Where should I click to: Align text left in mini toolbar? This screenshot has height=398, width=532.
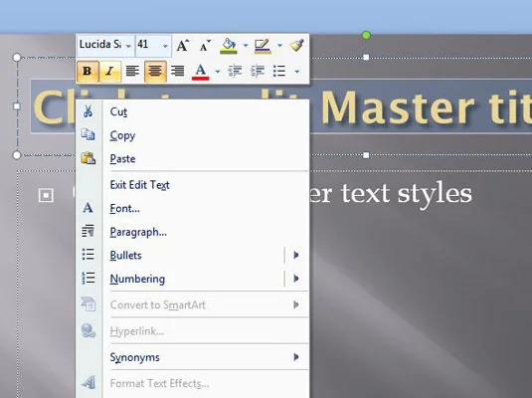pos(132,72)
